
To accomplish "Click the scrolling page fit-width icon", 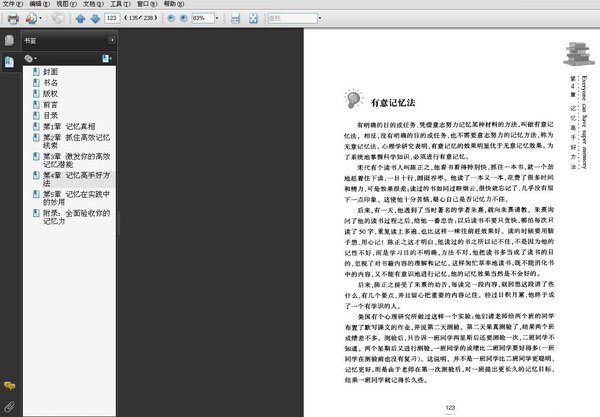I will tap(235, 18).
